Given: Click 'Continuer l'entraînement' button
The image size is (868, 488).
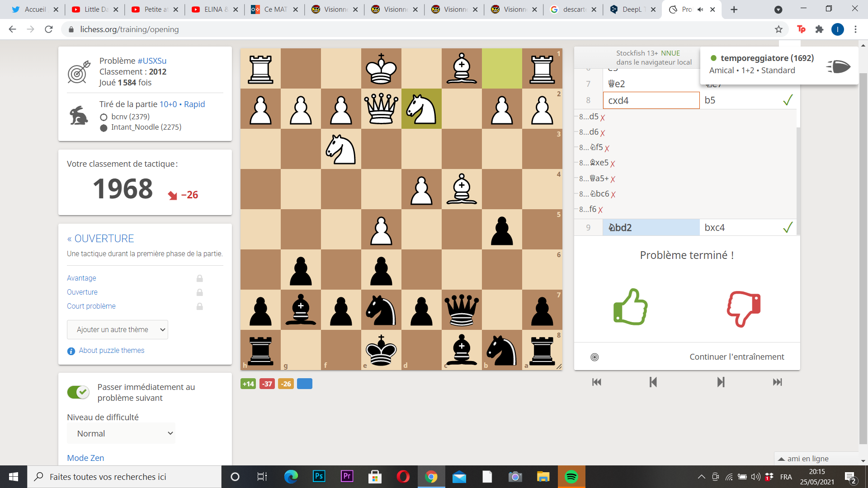Looking at the screenshot, I should click(x=736, y=357).
